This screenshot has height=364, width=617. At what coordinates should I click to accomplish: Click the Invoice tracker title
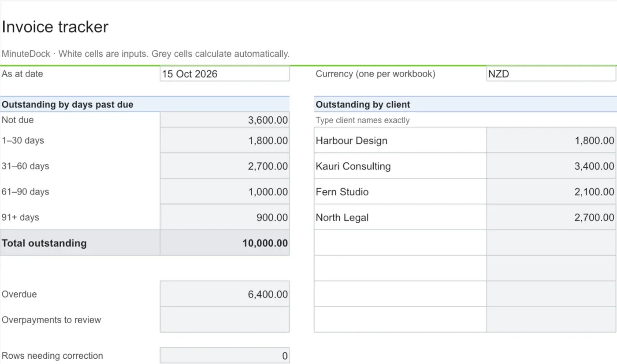tap(55, 27)
